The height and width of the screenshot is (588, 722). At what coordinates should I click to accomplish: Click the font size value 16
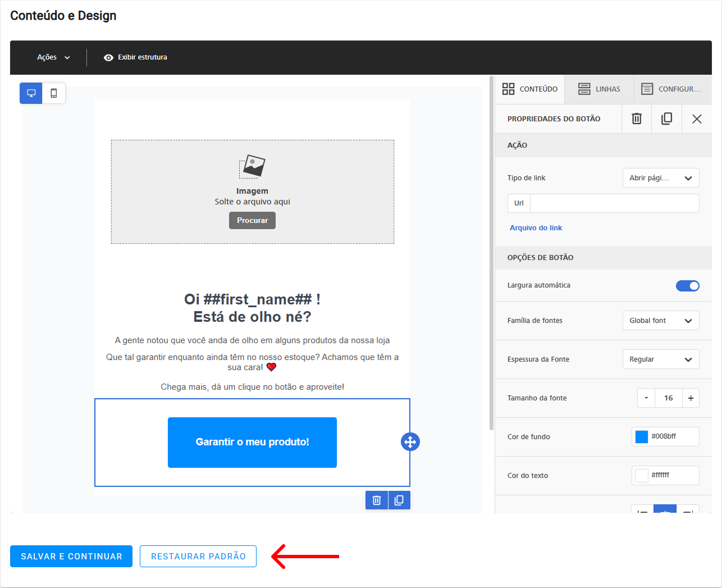[x=668, y=398]
